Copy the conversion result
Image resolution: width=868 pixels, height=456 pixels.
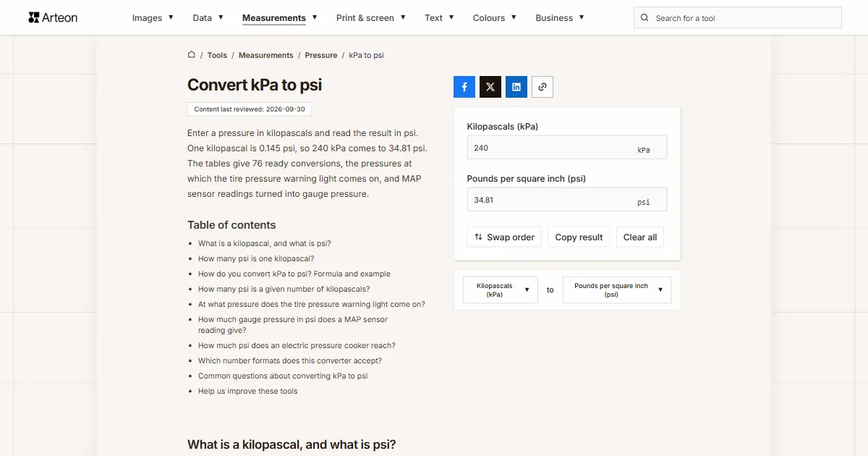pyautogui.click(x=579, y=237)
